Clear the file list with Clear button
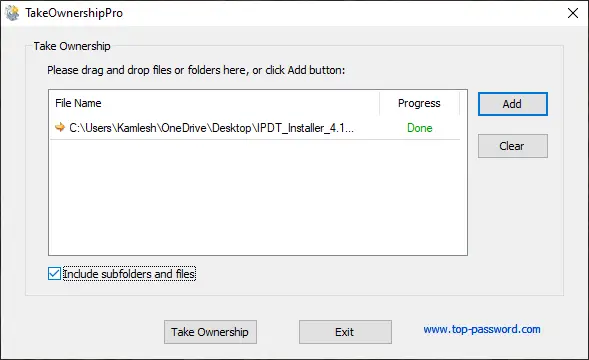 513,146
